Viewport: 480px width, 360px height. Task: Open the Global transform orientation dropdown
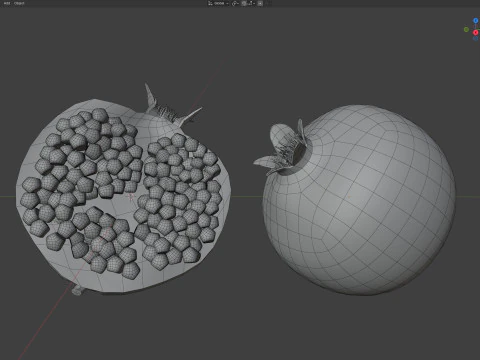218,3
